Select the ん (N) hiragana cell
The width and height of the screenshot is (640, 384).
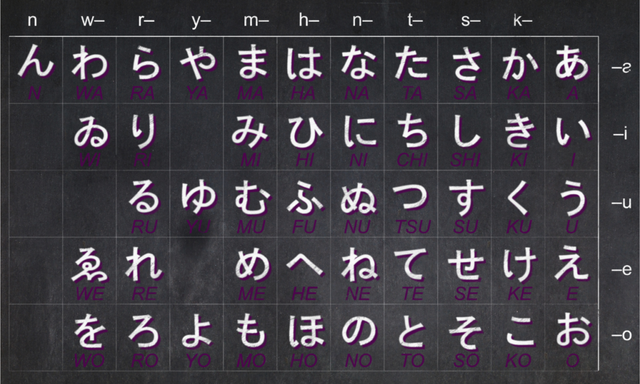click(36, 70)
